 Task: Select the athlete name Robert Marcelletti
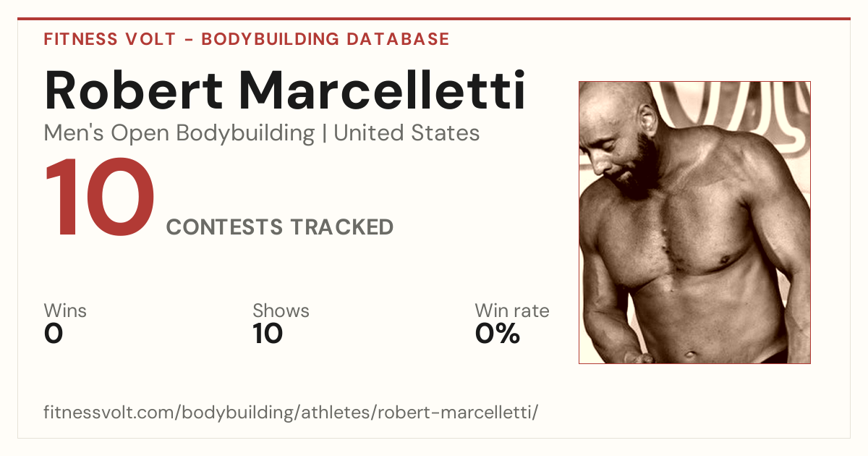tap(285, 90)
